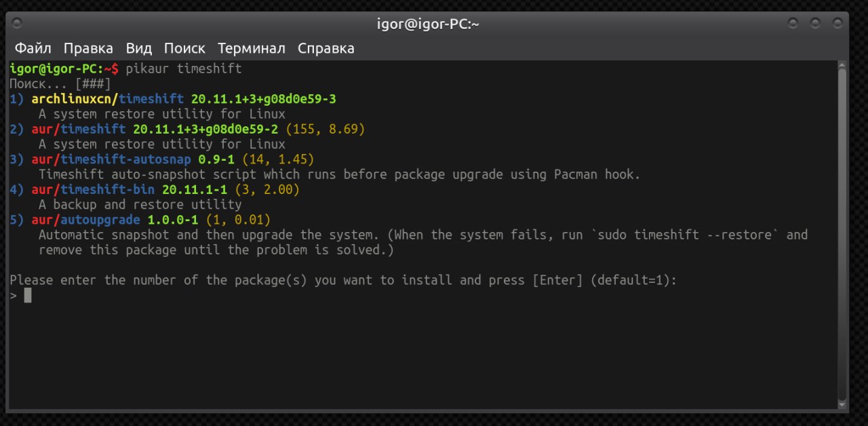
Task: Open the Справка menu
Action: [x=326, y=48]
